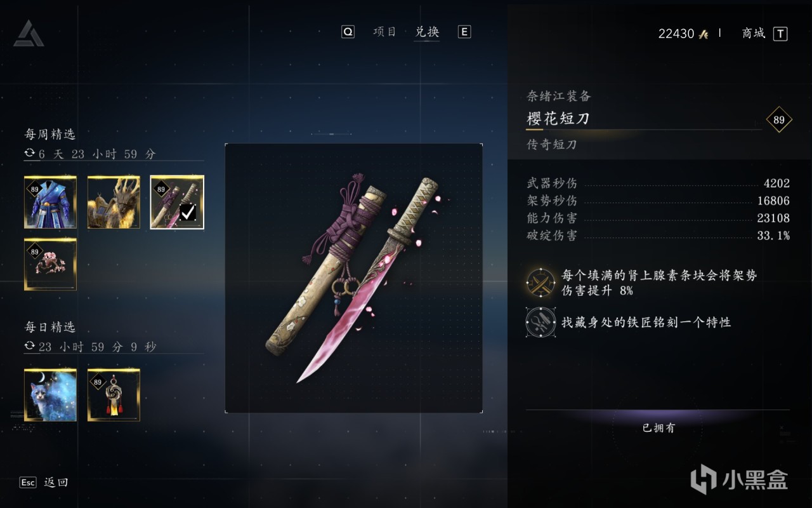The width and height of the screenshot is (812, 508).
Task: Click the blacksmith engraving perk icon
Action: coord(540,322)
